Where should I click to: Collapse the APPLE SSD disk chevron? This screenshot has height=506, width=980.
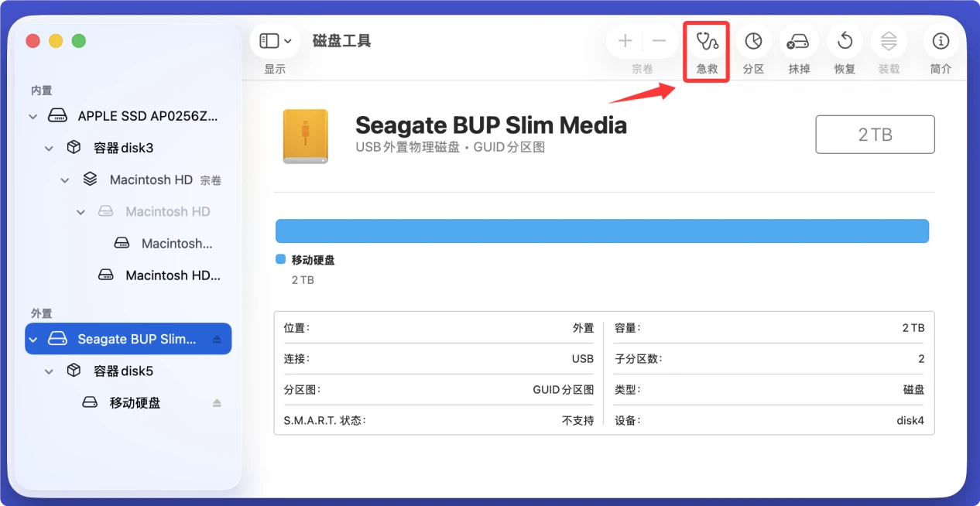click(x=33, y=117)
